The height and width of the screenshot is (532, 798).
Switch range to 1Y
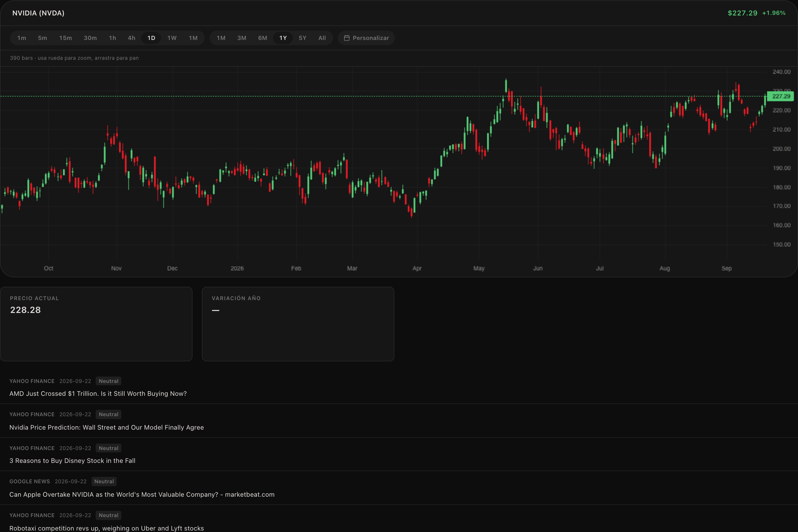tap(283, 38)
